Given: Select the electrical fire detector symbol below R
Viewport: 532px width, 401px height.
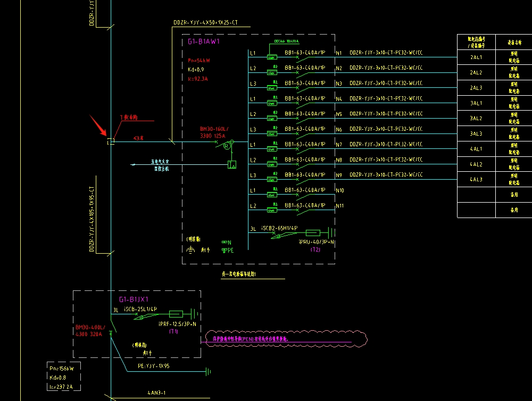Looking at the screenshot, I should coord(232,165).
